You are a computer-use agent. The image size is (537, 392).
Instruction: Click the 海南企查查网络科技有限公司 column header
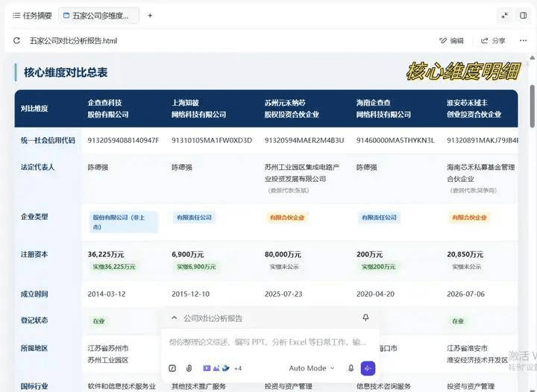383,108
